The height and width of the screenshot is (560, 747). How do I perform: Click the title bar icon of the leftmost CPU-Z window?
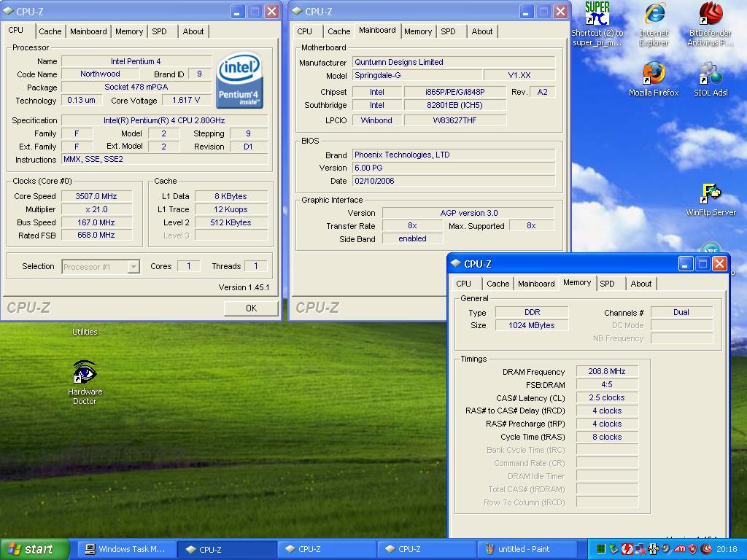click(x=8, y=11)
